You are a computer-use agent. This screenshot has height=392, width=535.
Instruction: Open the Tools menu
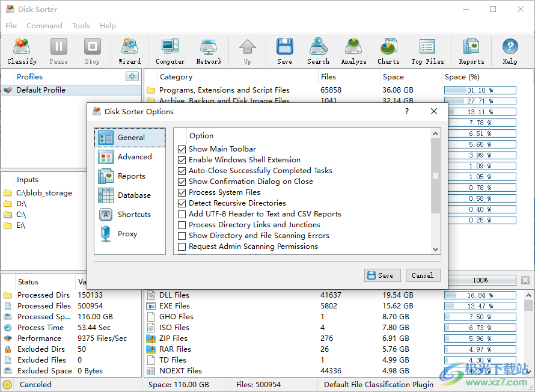(x=81, y=26)
